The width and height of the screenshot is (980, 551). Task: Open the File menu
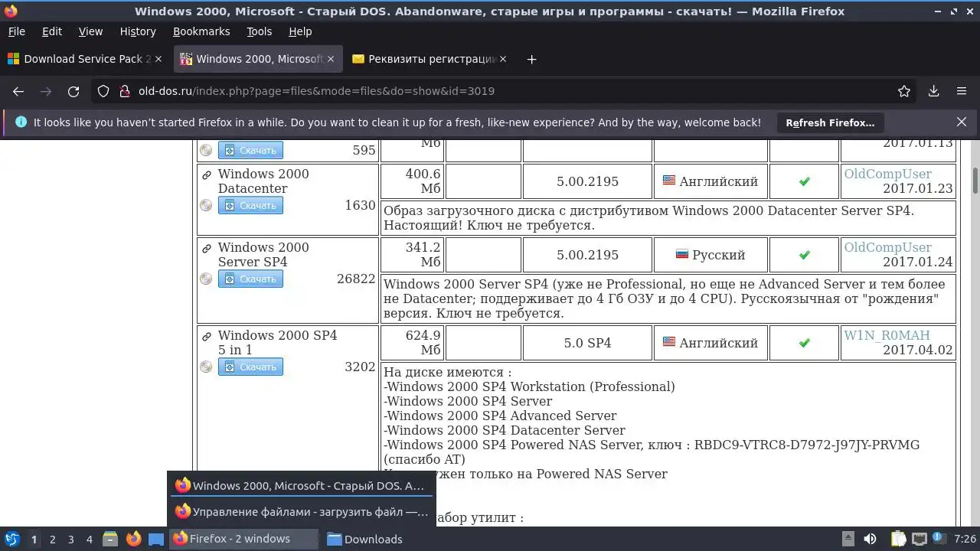tap(16, 31)
